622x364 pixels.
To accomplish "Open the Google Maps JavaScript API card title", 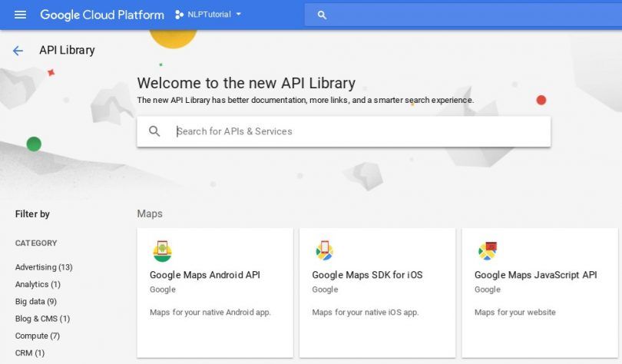I will pos(535,275).
